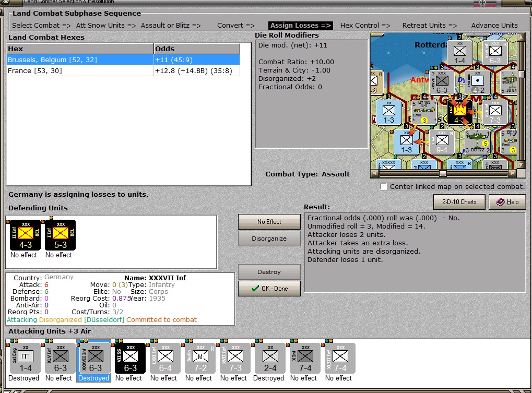532x393 pixels.
Task: Select the VII SS 6-3 attacking unit
Action: tap(131, 358)
